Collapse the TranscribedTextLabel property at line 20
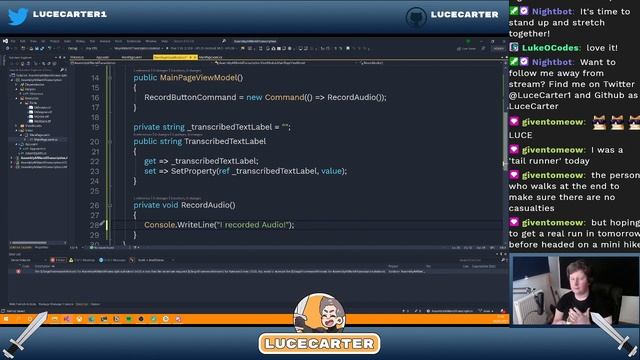 (x=110, y=142)
